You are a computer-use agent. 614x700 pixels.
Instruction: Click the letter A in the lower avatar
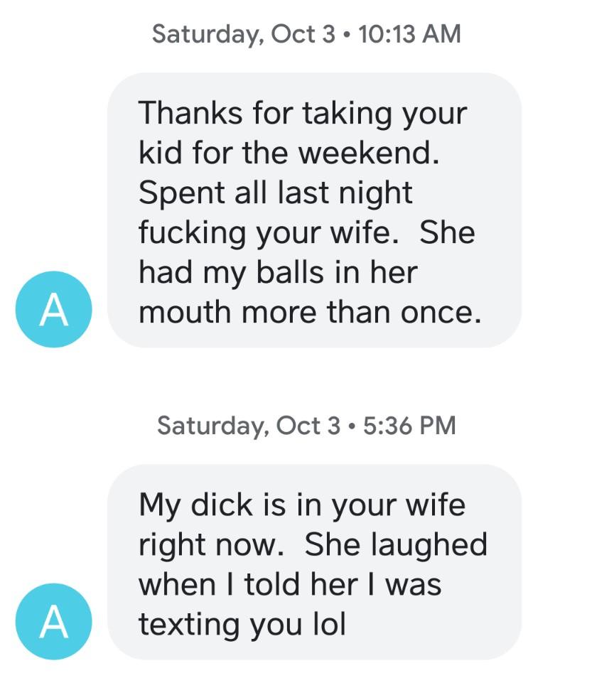coord(53,622)
